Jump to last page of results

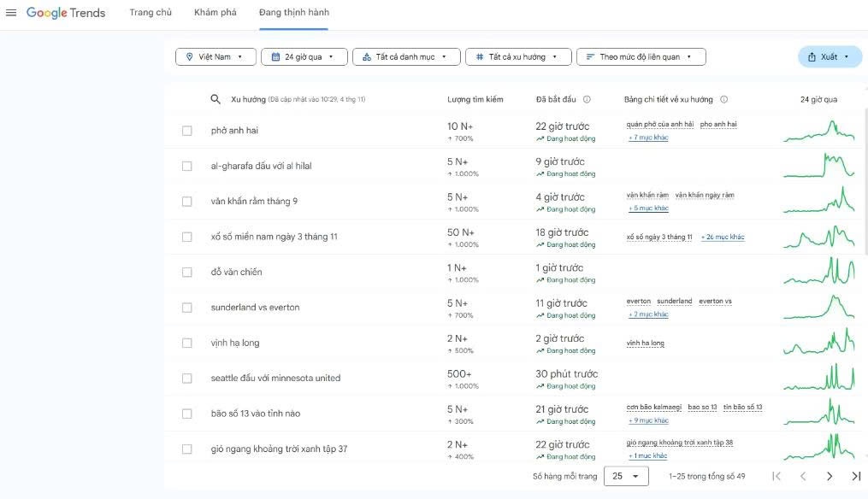(x=855, y=476)
